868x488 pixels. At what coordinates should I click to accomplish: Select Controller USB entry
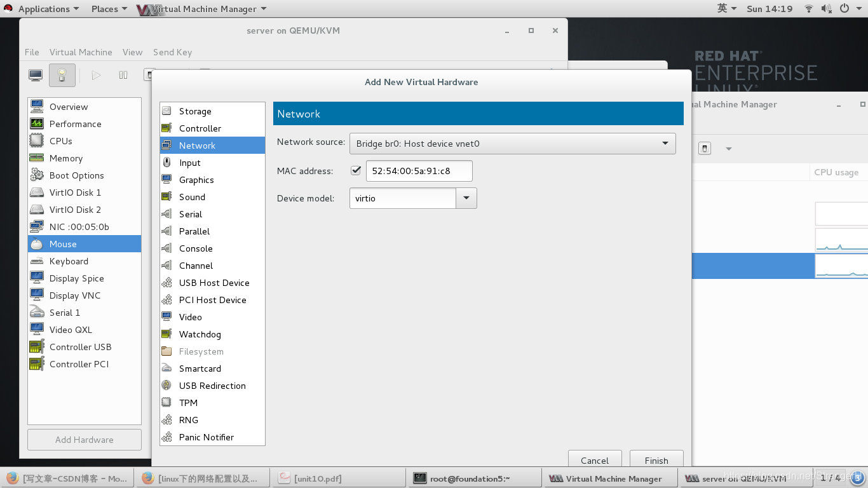tap(85, 347)
